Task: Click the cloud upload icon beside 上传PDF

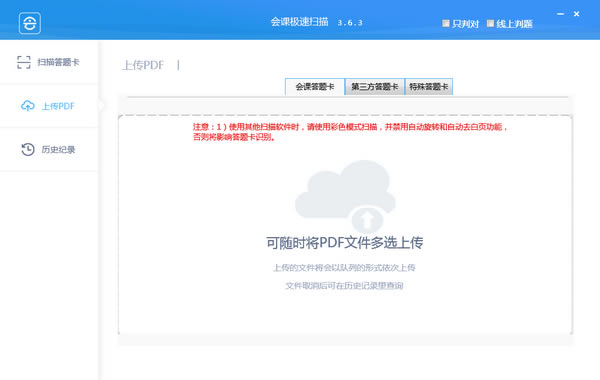Action: [x=28, y=106]
